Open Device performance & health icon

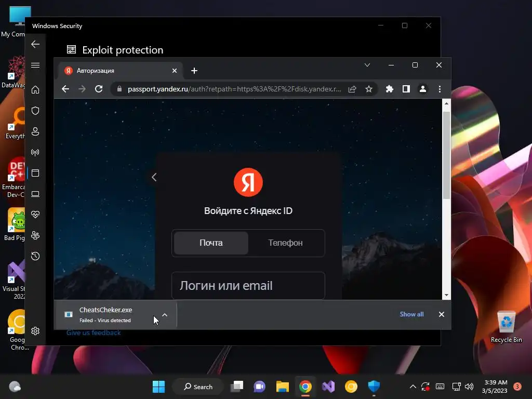click(x=35, y=215)
